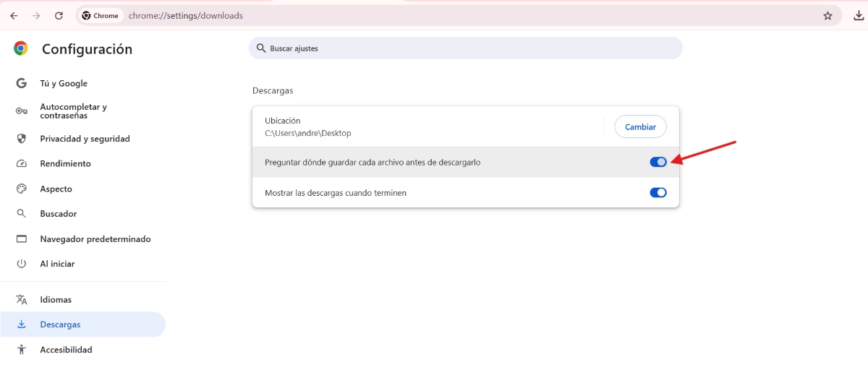
Task: Click the key icon for Autocompletar y contraseñas
Action: coord(22,111)
